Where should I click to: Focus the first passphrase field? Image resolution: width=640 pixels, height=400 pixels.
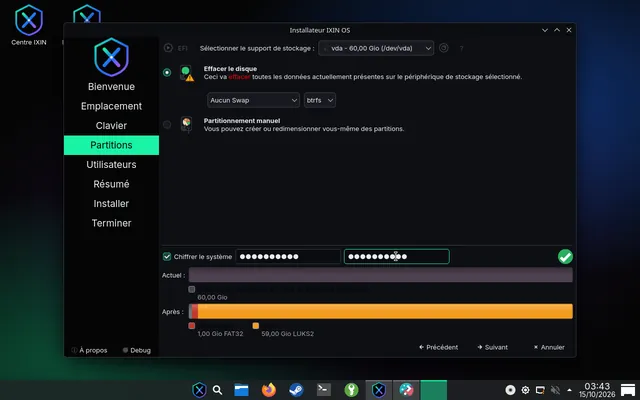(288, 256)
